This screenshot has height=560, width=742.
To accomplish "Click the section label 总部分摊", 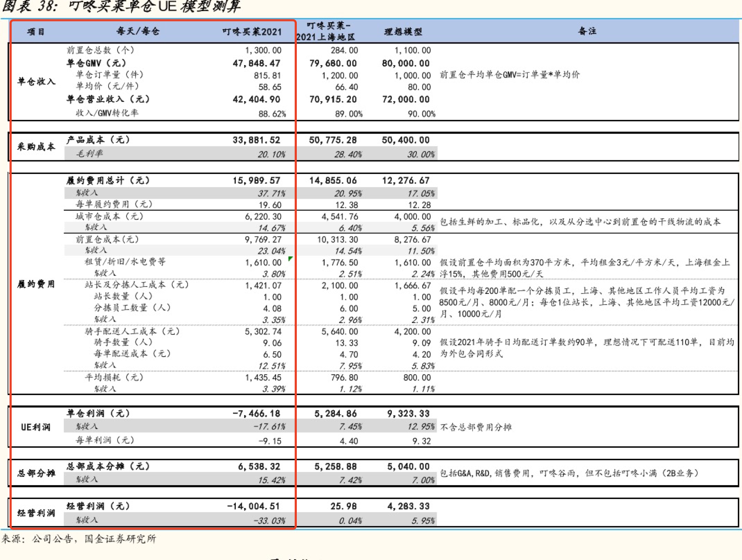I will coord(37,473).
